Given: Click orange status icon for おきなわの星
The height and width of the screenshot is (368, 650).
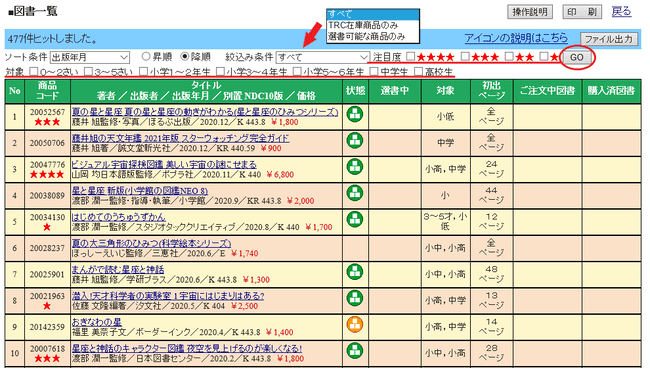Looking at the screenshot, I should (x=354, y=324).
